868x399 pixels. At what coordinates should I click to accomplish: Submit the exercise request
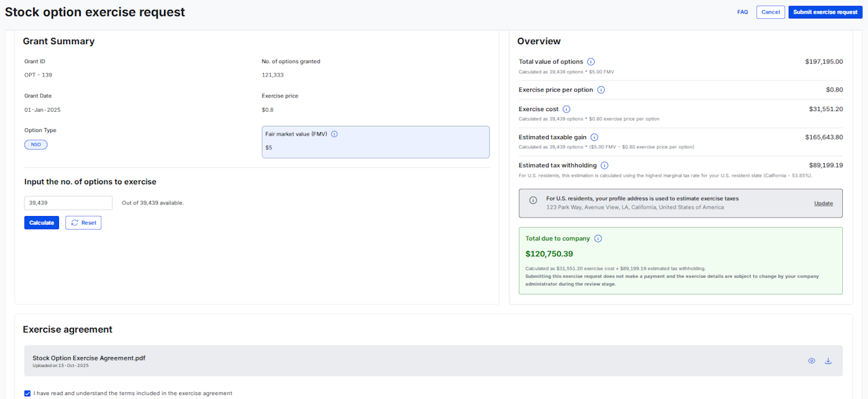click(x=825, y=12)
